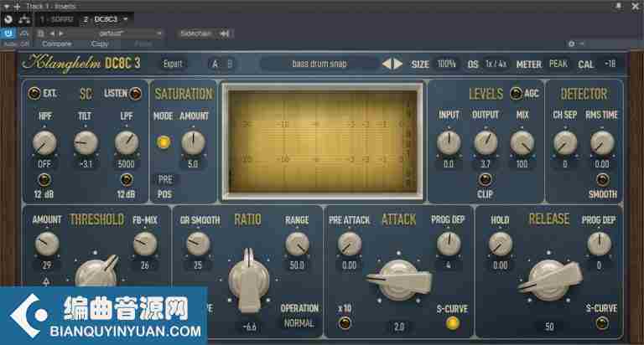Click the preset page icon beside the arrows
This screenshot has height=345, width=644.
40,33
